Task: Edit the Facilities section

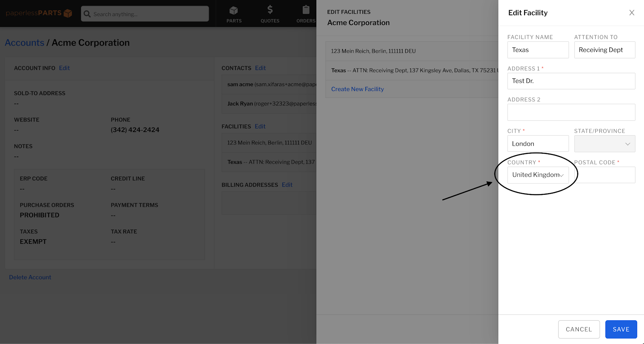Action: click(260, 126)
